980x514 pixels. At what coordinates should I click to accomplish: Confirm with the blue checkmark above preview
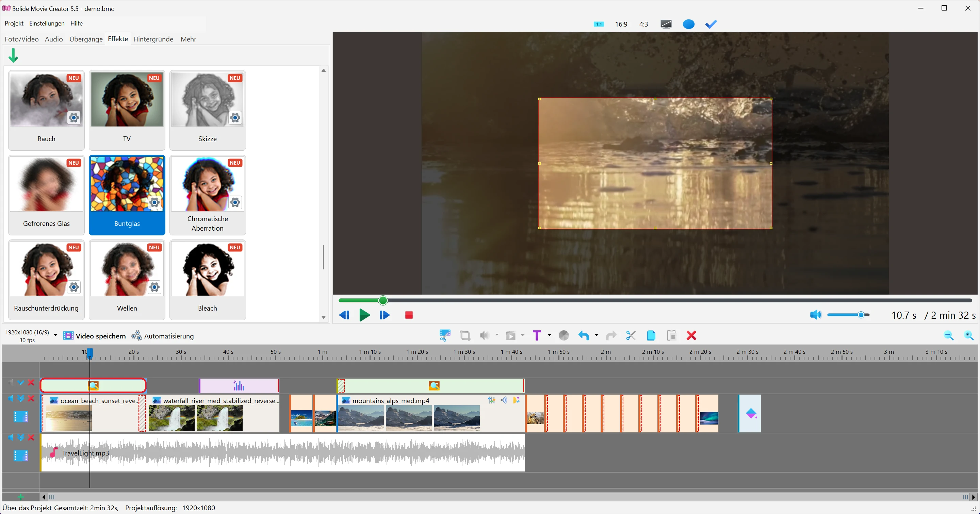711,24
